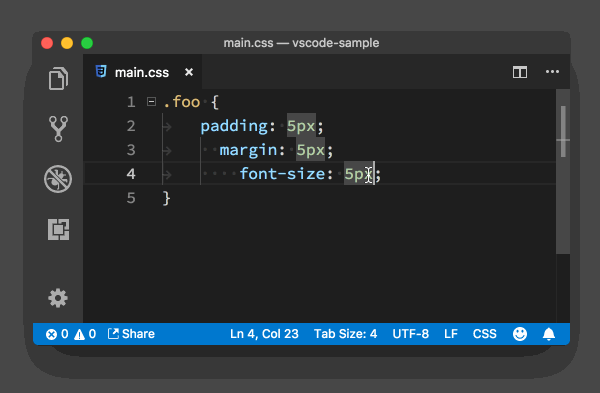Image resolution: width=600 pixels, height=393 pixels.
Task: Select the CSS language mode
Action: (x=484, y=334)
